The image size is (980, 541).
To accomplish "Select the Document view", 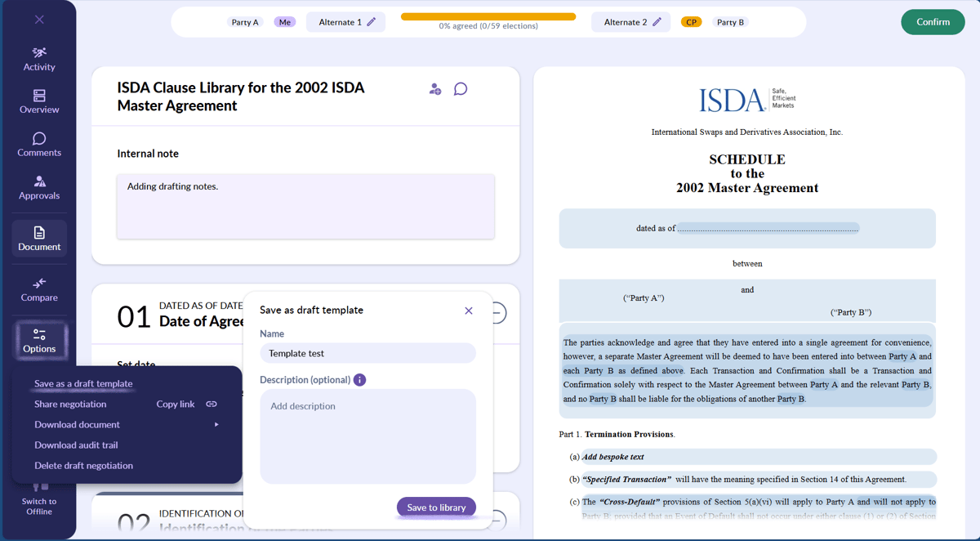I will click(39, 239).
